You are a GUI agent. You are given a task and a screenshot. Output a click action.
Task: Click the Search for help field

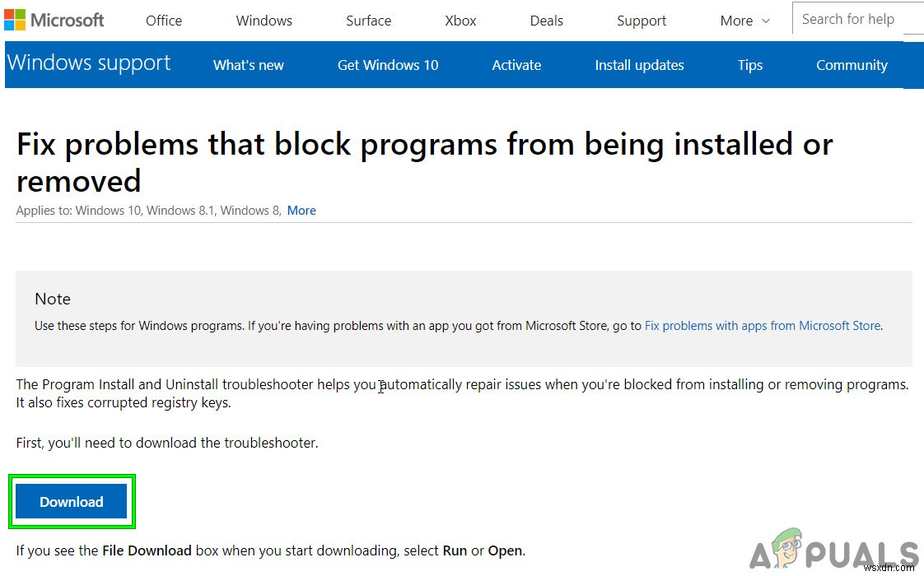[856, 19]
